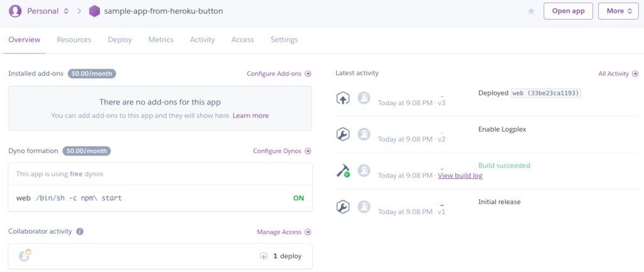Click the Dyno formation $0.00/month badge
The width and height of the screenshot is (644, 272).
(87, 150)
